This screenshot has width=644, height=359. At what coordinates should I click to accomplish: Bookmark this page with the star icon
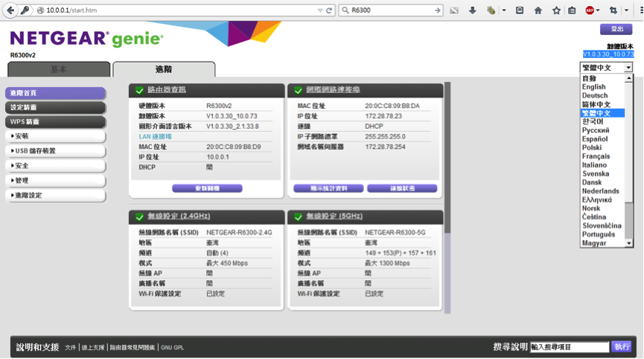click(556, 10)
